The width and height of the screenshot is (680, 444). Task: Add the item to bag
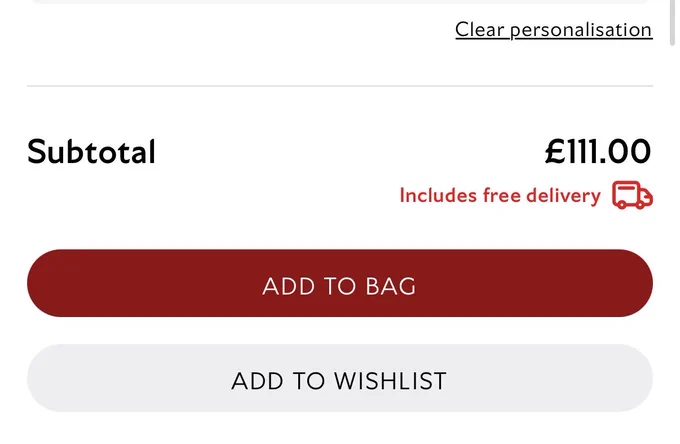coord(340,283)
